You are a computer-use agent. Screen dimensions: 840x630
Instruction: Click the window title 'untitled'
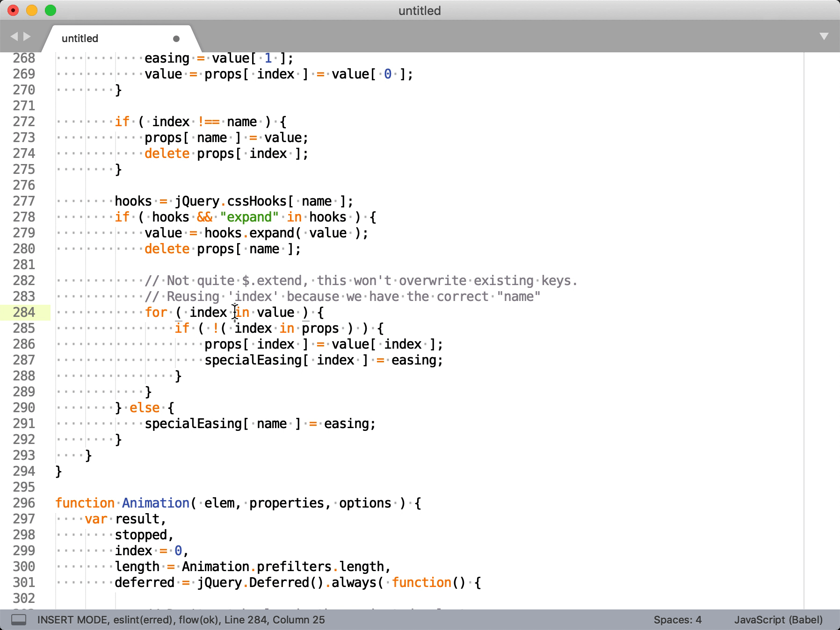(420, 10)
